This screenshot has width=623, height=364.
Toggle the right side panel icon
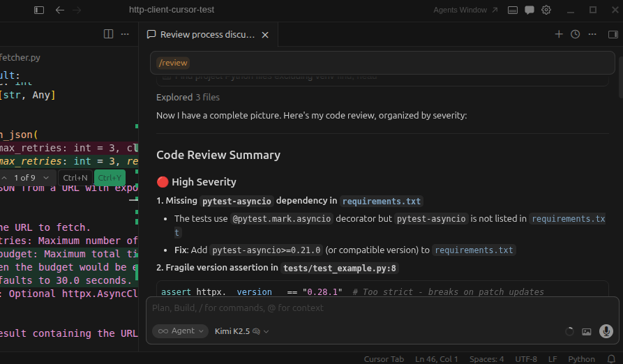(x=613, y=35)
